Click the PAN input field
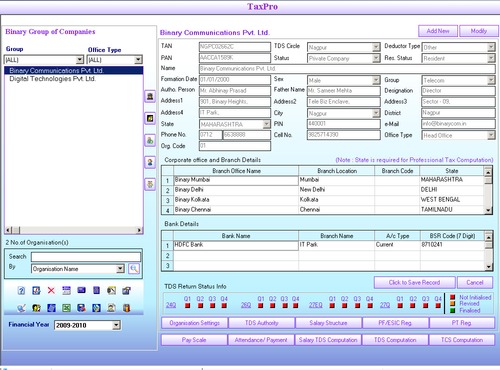Screen dimensions: 500x370 235,58
